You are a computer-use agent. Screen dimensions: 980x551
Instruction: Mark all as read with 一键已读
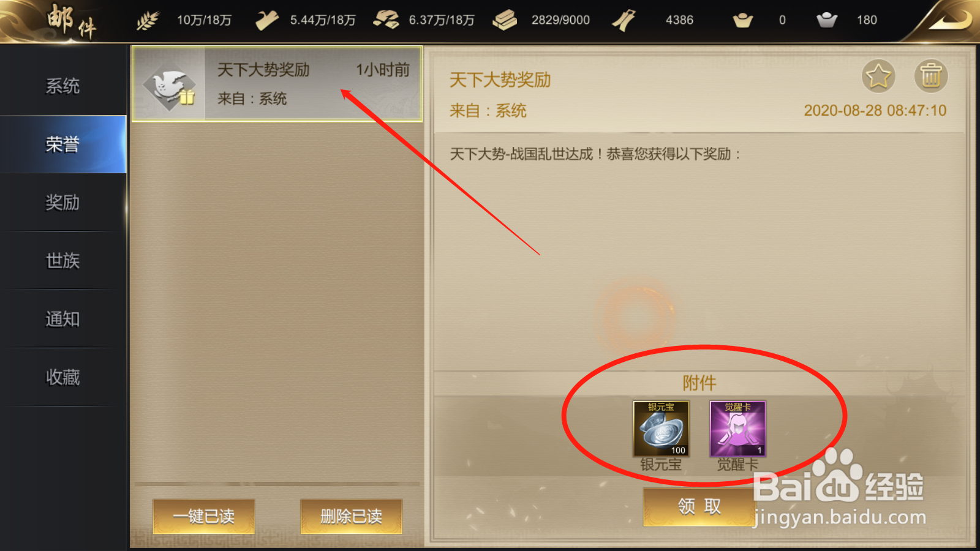tap(203, 516)
